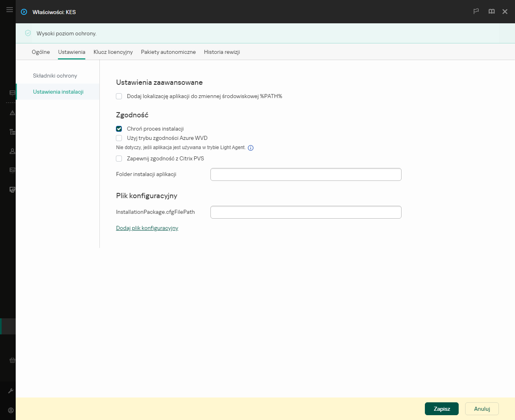
Task: Click the Folder instalacji aplikacji input field
Action: pos(305,174)
